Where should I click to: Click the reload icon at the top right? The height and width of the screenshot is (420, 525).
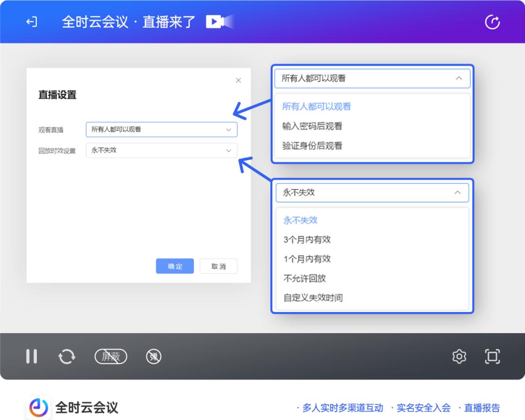pos(493,22)
